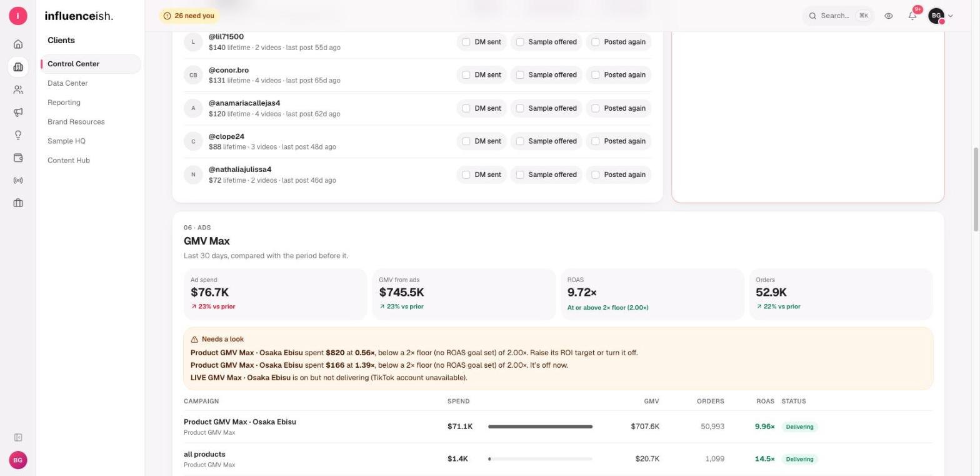
Task: Click the spend bar for Osaka Ebisu campaign
Action: (540, 427)
